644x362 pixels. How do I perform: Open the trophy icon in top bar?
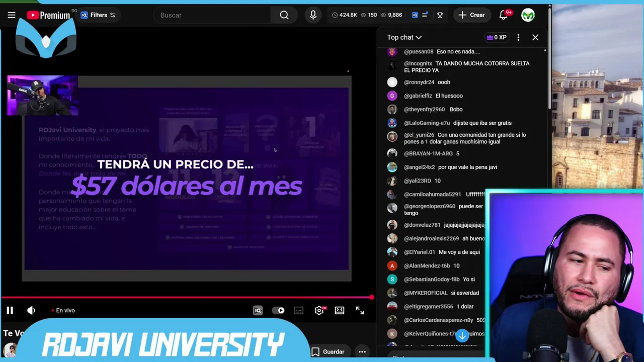(440, 15)
